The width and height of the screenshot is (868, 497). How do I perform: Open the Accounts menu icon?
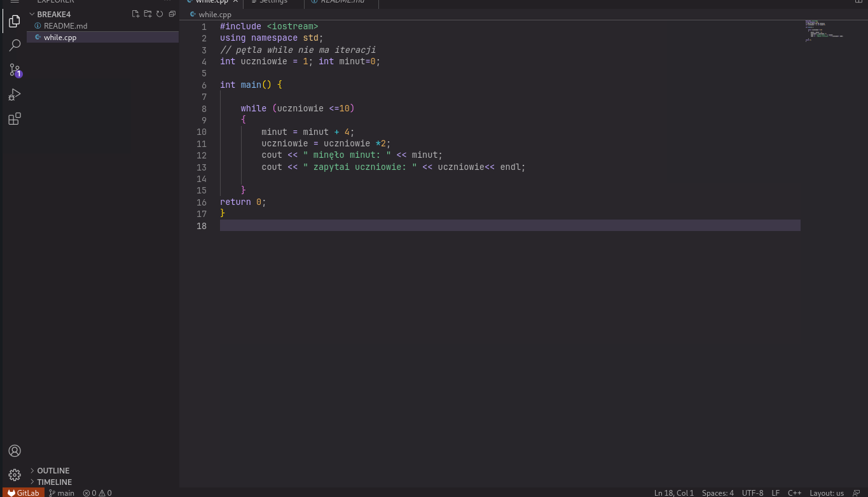pos(15,451)
